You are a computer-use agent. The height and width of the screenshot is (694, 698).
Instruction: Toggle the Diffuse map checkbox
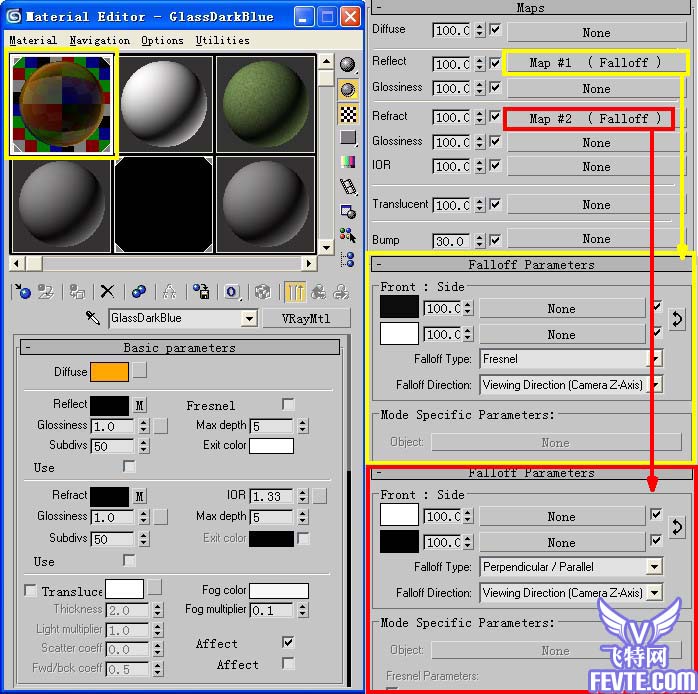pyautogui.click(x=495, y=30)
